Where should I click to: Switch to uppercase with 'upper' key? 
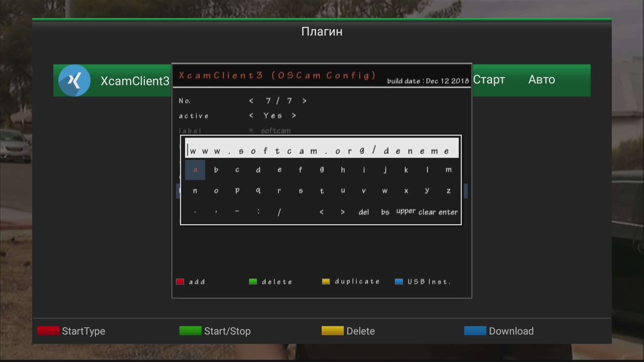(x=406, y=212)
